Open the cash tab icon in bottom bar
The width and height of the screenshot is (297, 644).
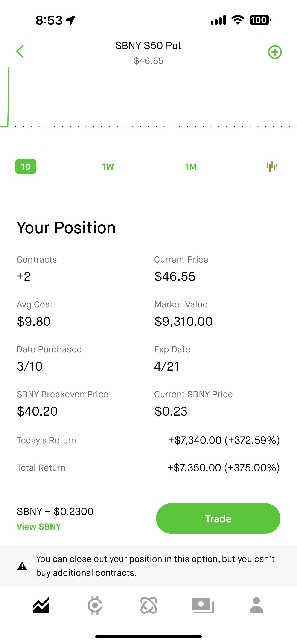[x=203, y=606]
